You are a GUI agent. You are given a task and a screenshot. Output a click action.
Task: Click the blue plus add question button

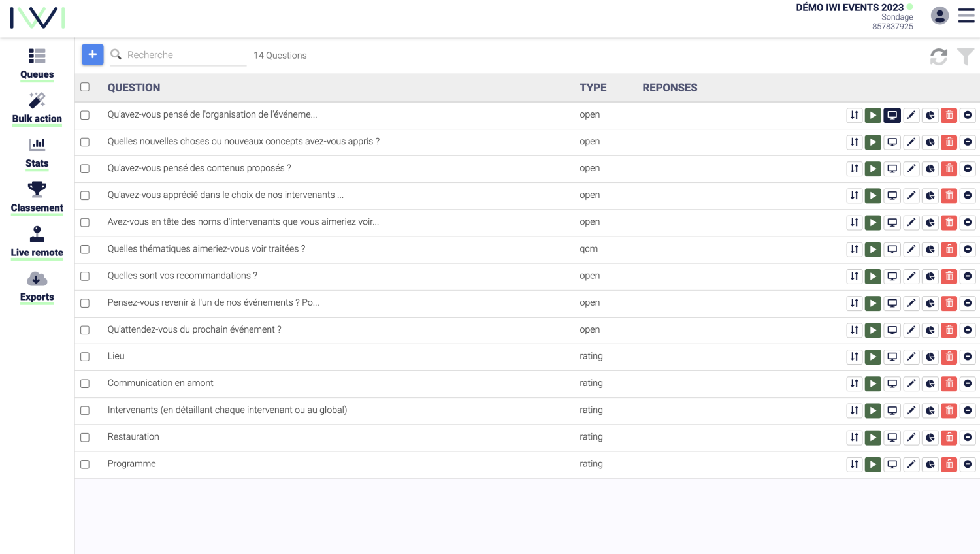[93, 54]
